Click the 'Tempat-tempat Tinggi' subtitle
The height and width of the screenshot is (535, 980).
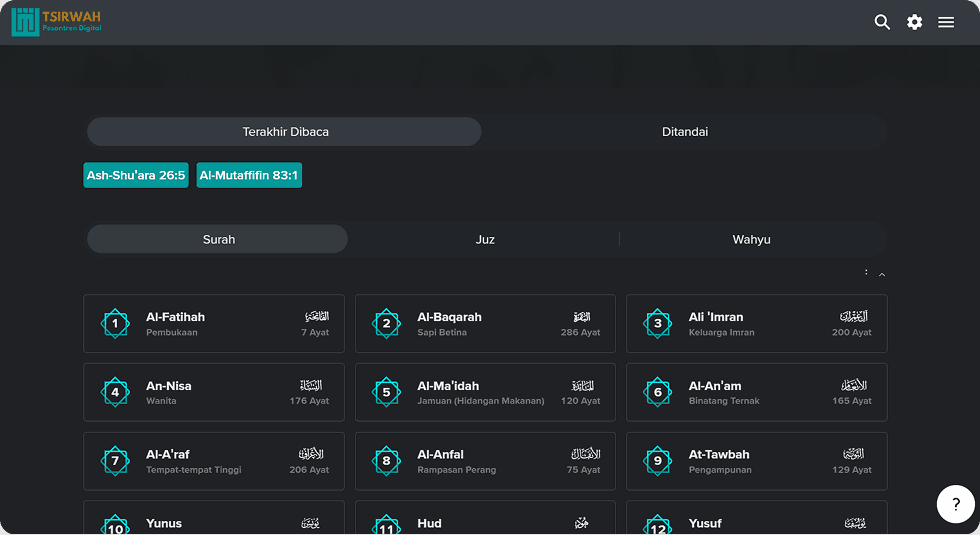click(194, 470)
